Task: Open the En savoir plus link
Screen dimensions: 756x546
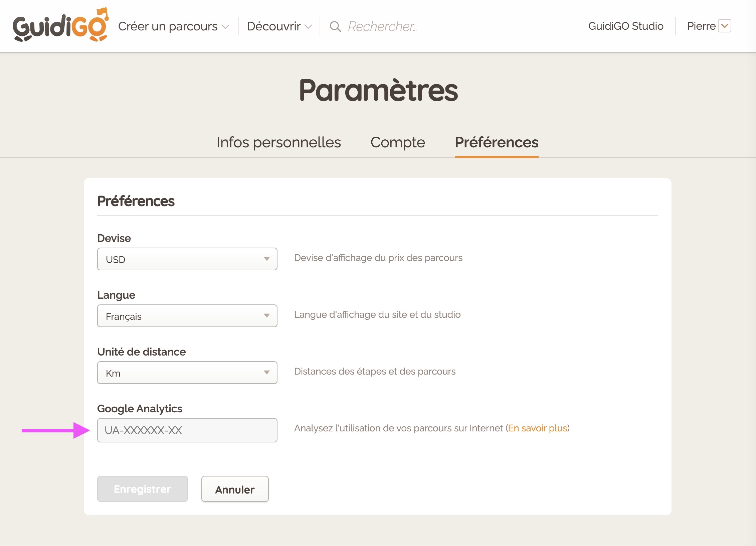Action: [x=538, y=428]
